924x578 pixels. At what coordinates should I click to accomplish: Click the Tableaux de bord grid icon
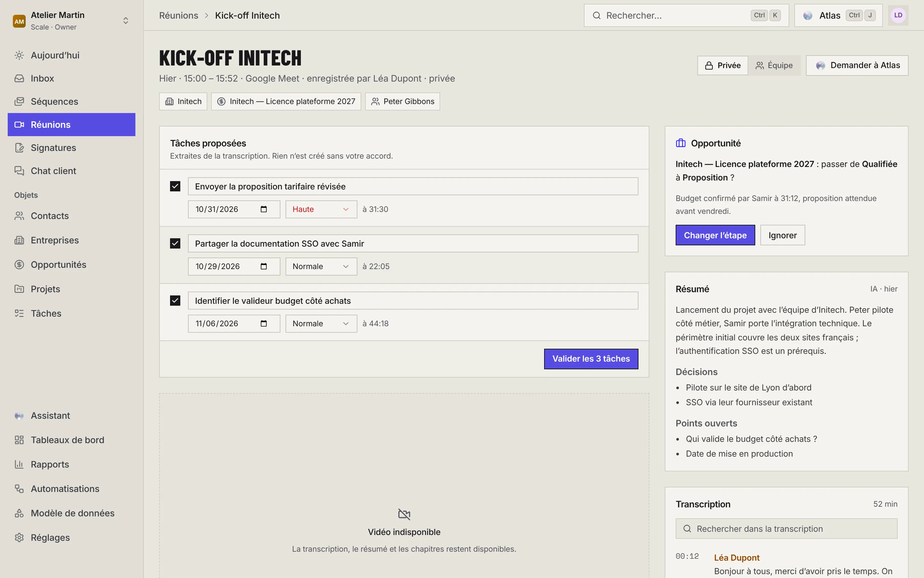tap(19, 440)
